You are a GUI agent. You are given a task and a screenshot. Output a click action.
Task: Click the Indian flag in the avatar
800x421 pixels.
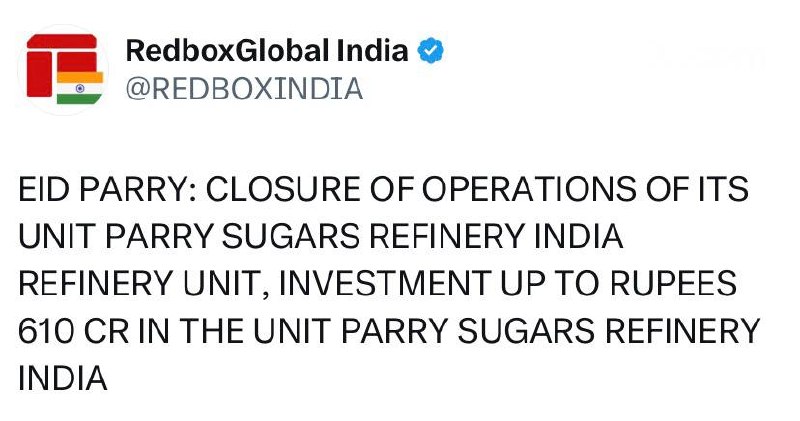80,87
